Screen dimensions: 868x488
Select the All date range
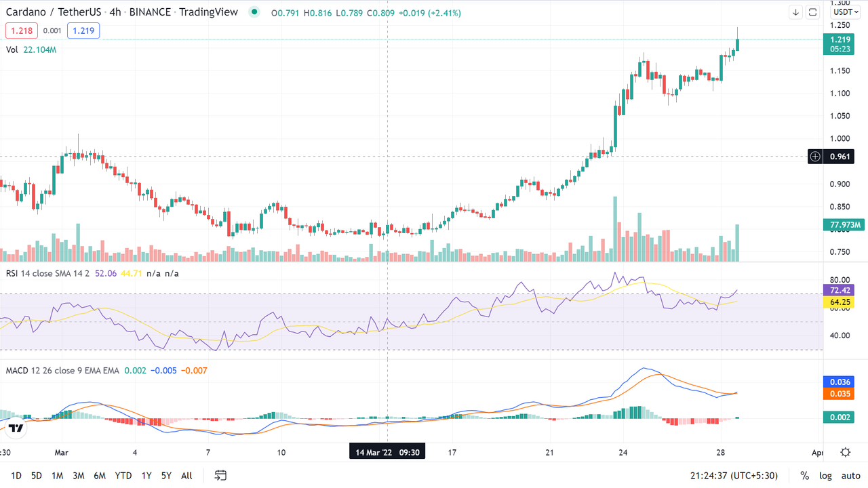tap(186, 476)
